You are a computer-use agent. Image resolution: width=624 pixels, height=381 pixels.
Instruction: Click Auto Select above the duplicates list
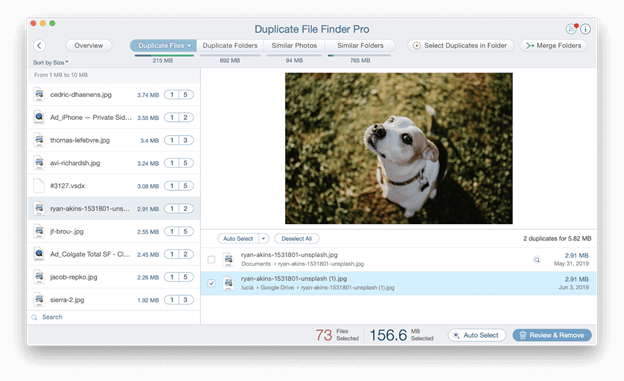[x=238, y=238]
